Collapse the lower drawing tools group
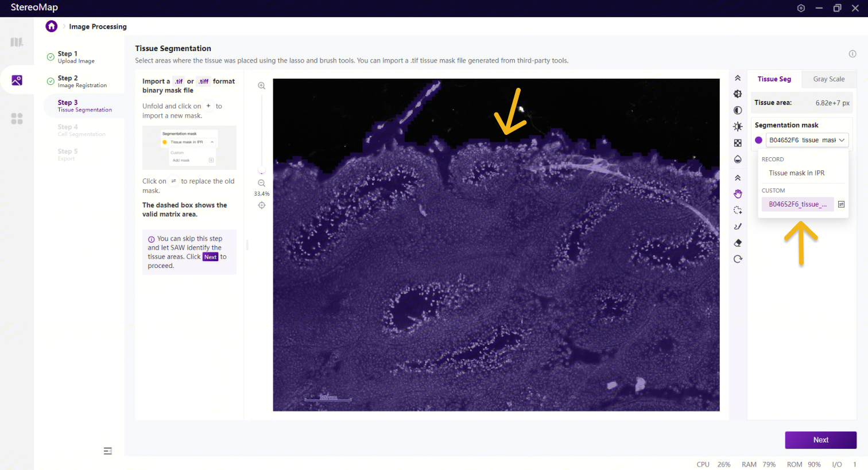This screenshot has width=868, height=470. click(738, 178)
